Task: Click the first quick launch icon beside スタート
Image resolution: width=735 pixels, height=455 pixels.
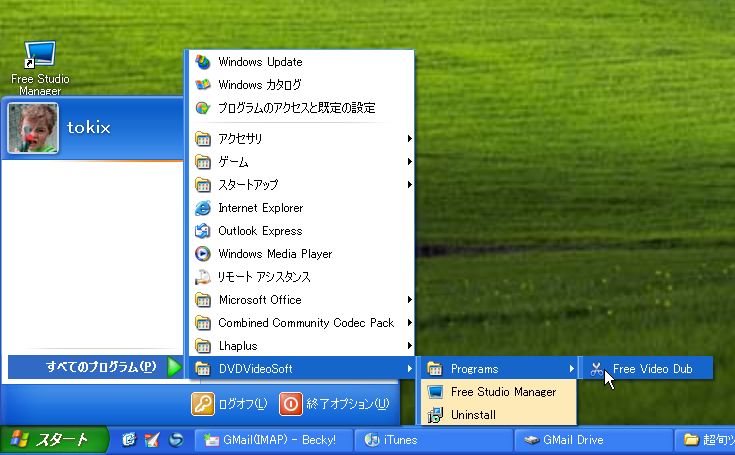Action: [x=129, y=440]
